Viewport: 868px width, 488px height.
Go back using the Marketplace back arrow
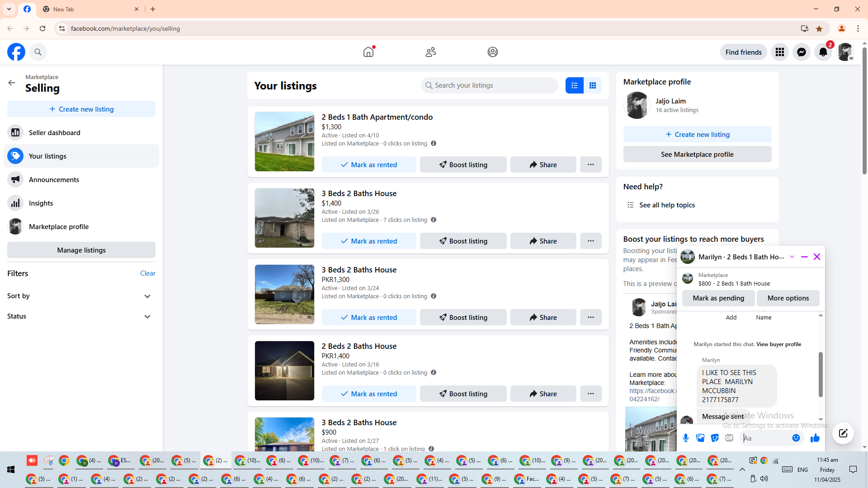pyautogui.click(x=12, y=83)
